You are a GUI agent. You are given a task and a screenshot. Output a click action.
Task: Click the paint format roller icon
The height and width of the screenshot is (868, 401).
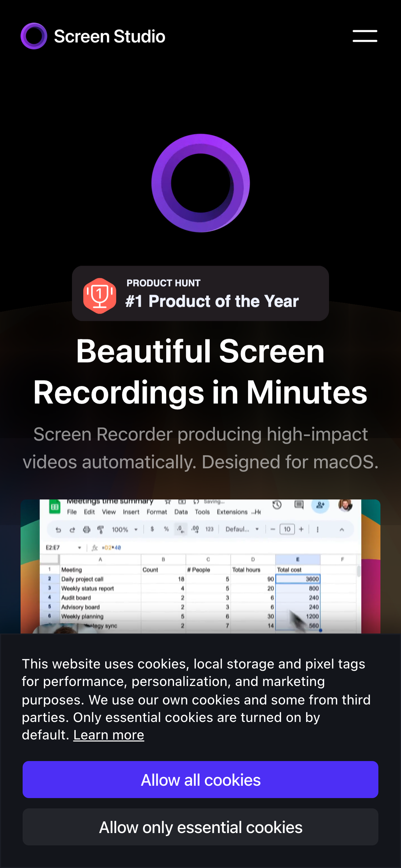pyautogui.click(x=100, y=530)
